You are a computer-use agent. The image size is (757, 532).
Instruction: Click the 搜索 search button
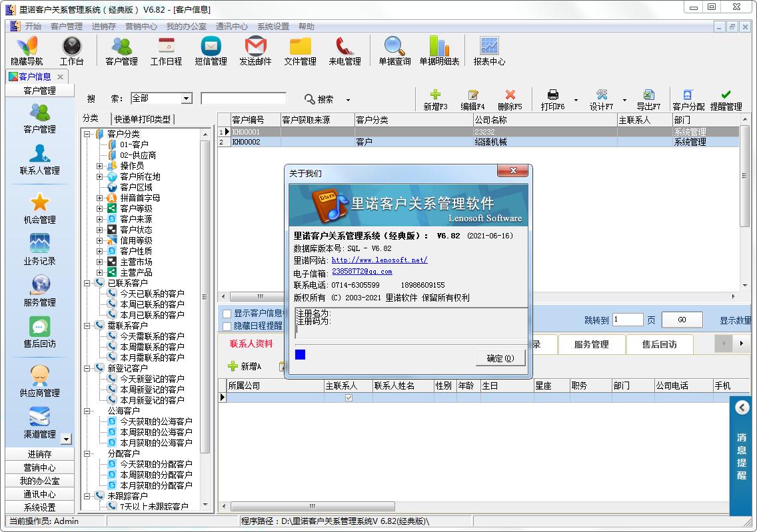(319, 99)
